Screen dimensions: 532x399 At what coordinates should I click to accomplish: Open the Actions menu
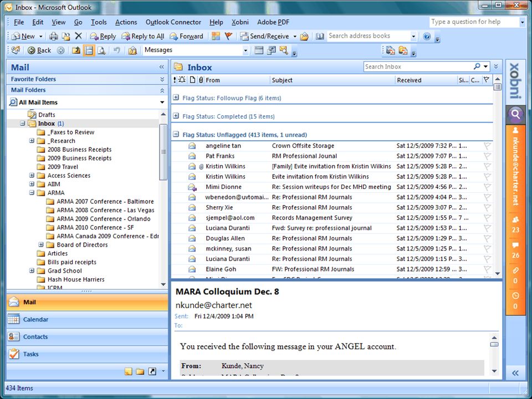tap(126, 22)
